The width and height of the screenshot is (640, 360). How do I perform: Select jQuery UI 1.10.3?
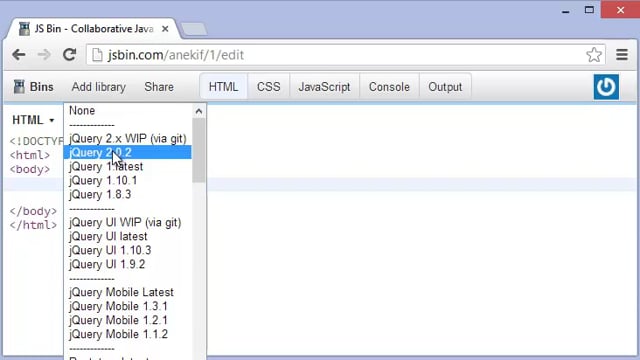pos(127,250)
